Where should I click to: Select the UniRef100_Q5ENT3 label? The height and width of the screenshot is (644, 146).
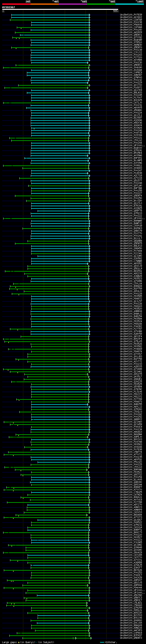click(131, 638)
